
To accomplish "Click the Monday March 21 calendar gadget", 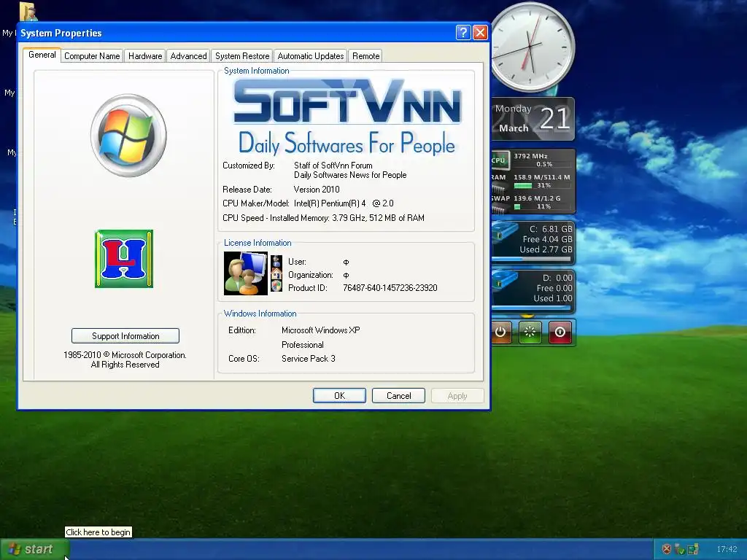I will pyautogui.click(x=533, y=119).
